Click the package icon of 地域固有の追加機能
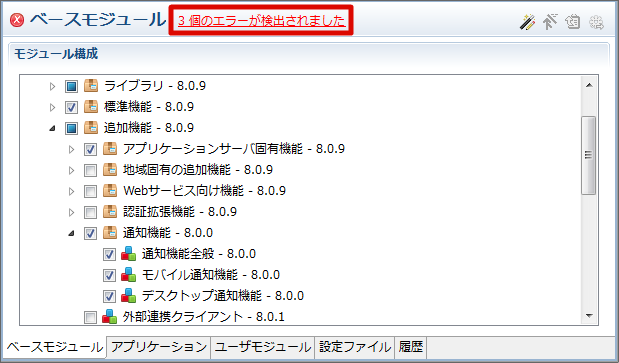 point(110,170)
